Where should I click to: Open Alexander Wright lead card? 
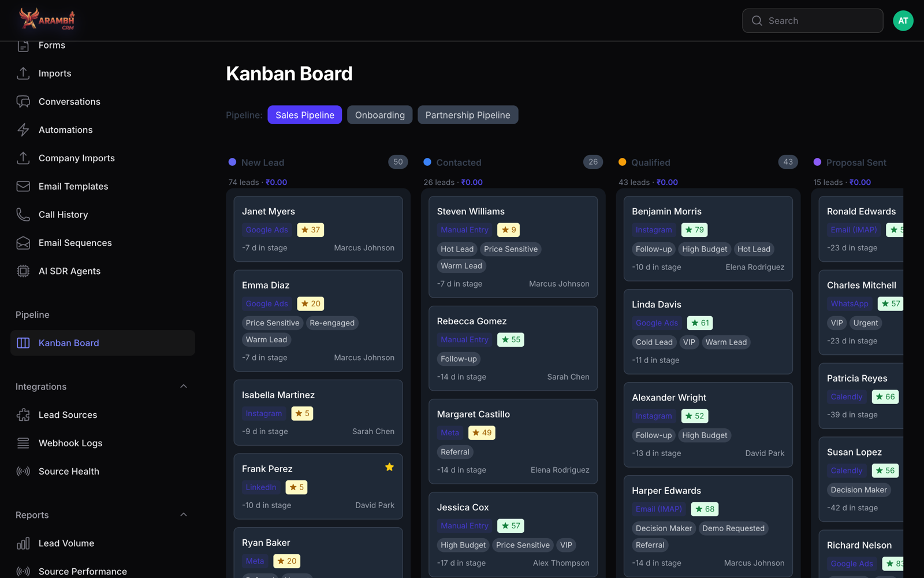(708, 425)
